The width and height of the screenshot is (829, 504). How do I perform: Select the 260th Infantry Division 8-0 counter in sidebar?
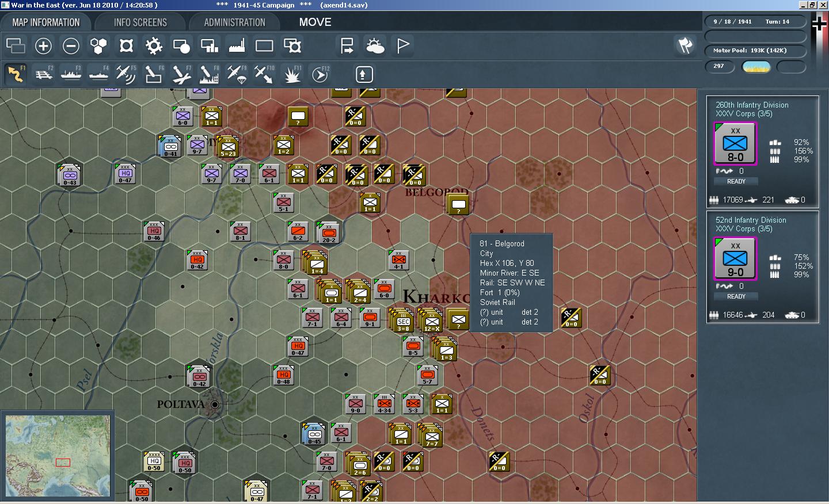click(x=735, y=143)
